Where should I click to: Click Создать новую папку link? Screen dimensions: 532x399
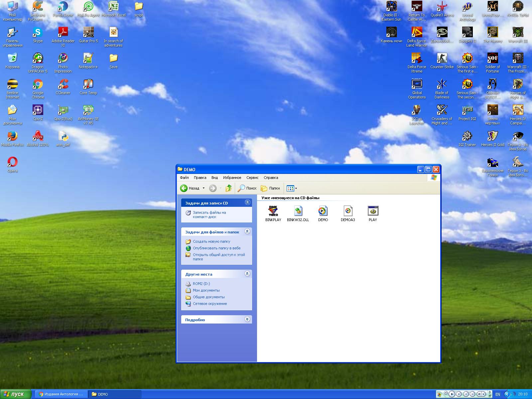pyautogui.click(x=211, y=241)
